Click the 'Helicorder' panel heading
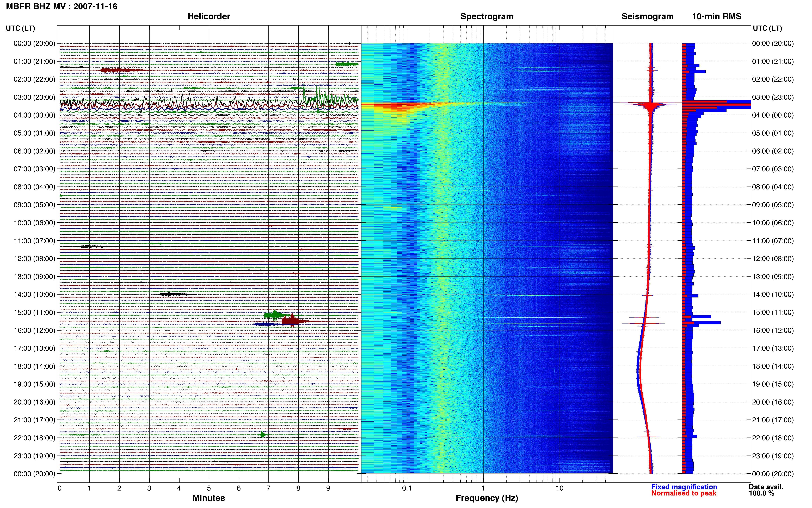812x508 pixels. 209,16
